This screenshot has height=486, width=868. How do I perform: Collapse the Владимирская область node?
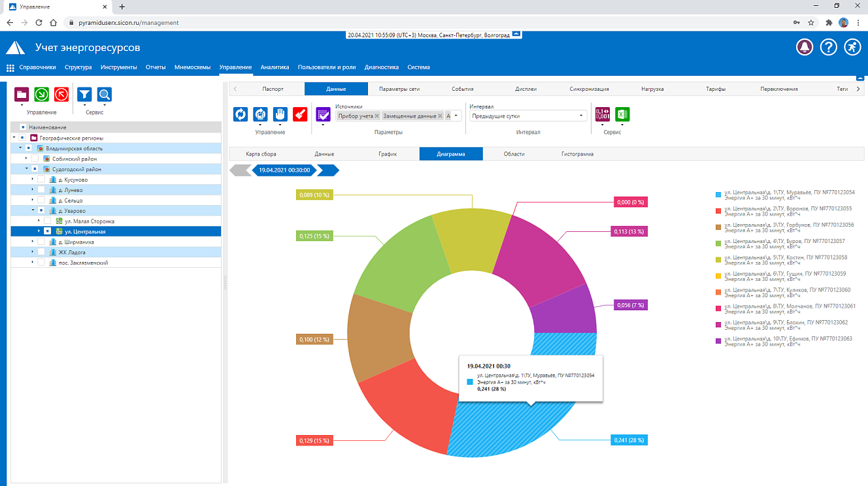click(20, 148)
